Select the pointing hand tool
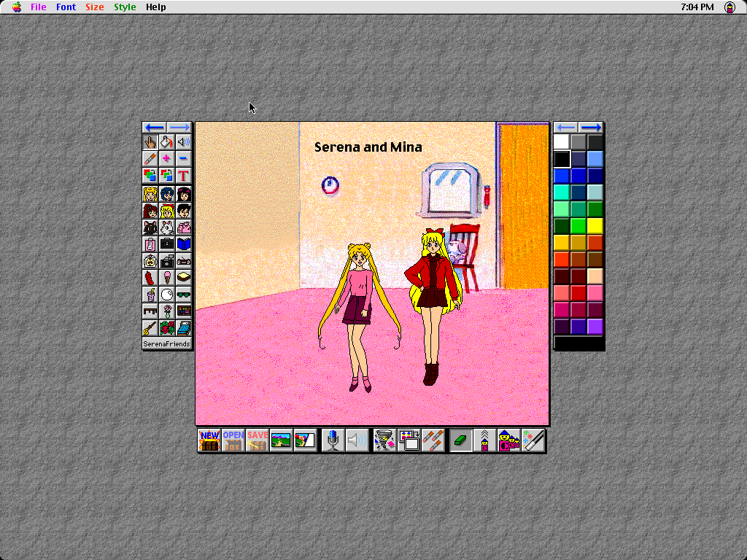 click(150, 142)
